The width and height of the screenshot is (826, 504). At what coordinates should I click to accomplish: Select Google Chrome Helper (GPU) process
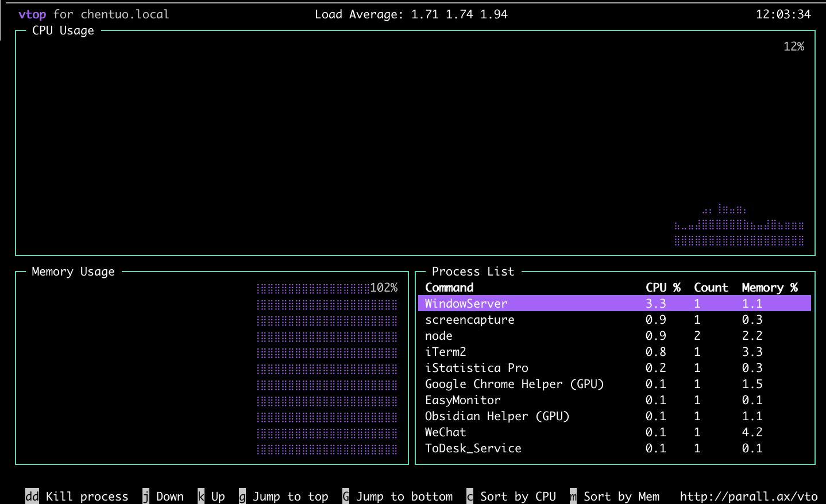[x=514, y=384]
